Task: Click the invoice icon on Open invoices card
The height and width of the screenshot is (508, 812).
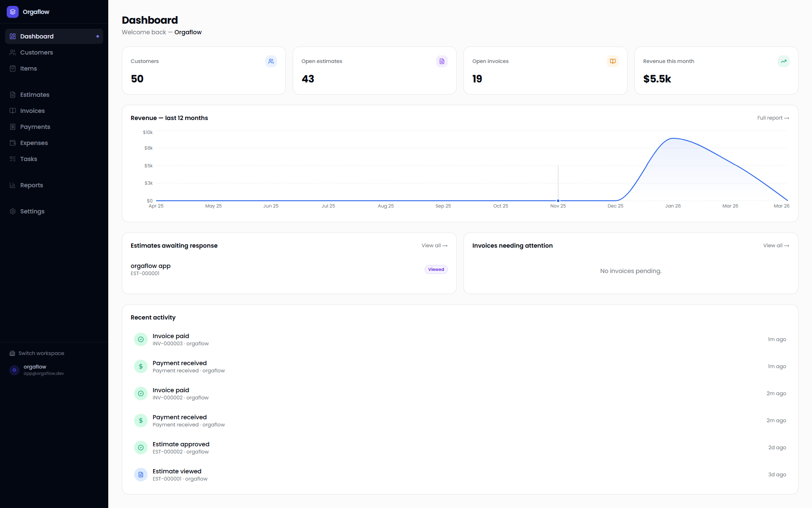Action: (613, 61)
